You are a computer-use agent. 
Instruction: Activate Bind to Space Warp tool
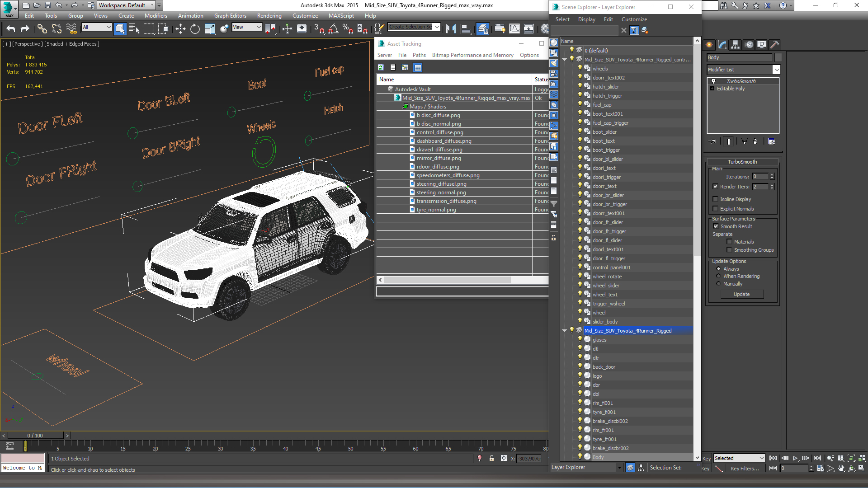point(71,29)
